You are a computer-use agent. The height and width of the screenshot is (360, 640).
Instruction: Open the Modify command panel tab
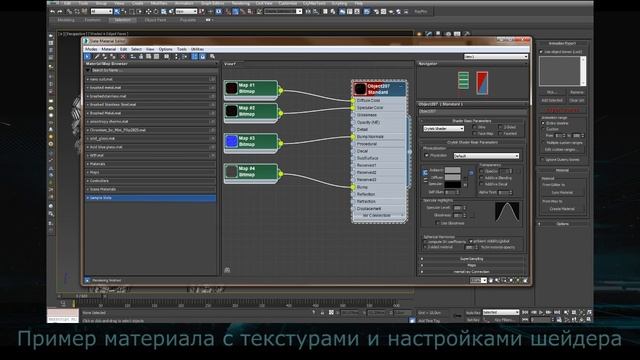pos(429,35)
